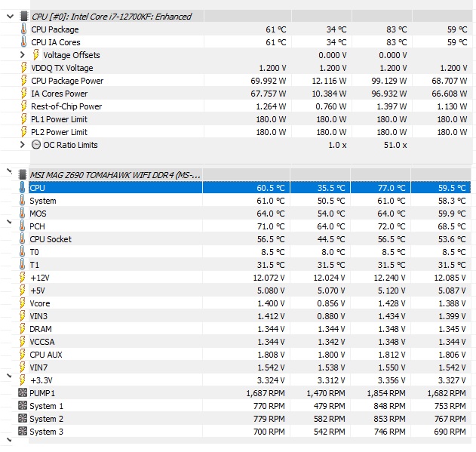Select the highlighted CPU temperature row

[113, 188]
